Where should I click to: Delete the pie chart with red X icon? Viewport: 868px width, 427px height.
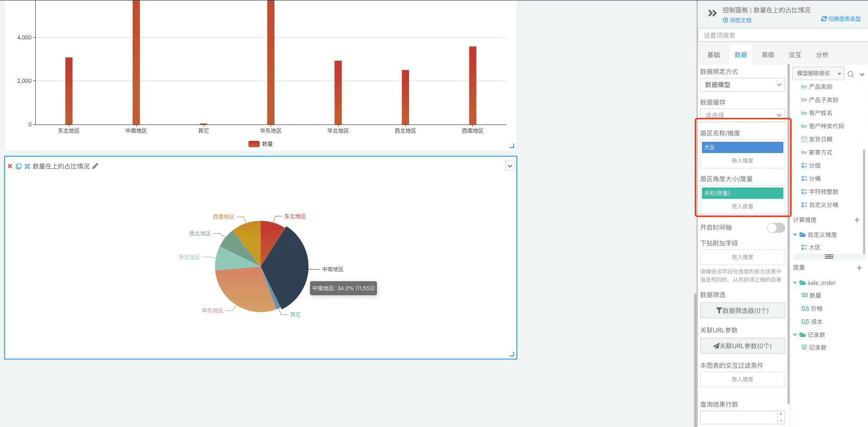coord(10,166)
